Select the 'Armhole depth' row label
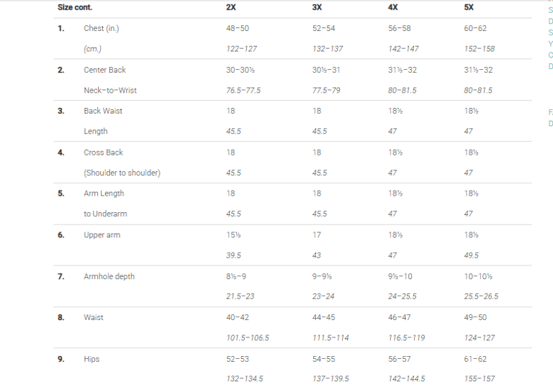 (109, 276)
